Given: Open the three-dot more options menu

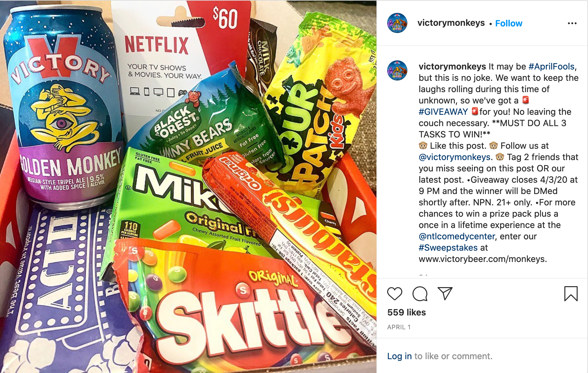Looking at the screenshot, I should (x=572, y=23).
